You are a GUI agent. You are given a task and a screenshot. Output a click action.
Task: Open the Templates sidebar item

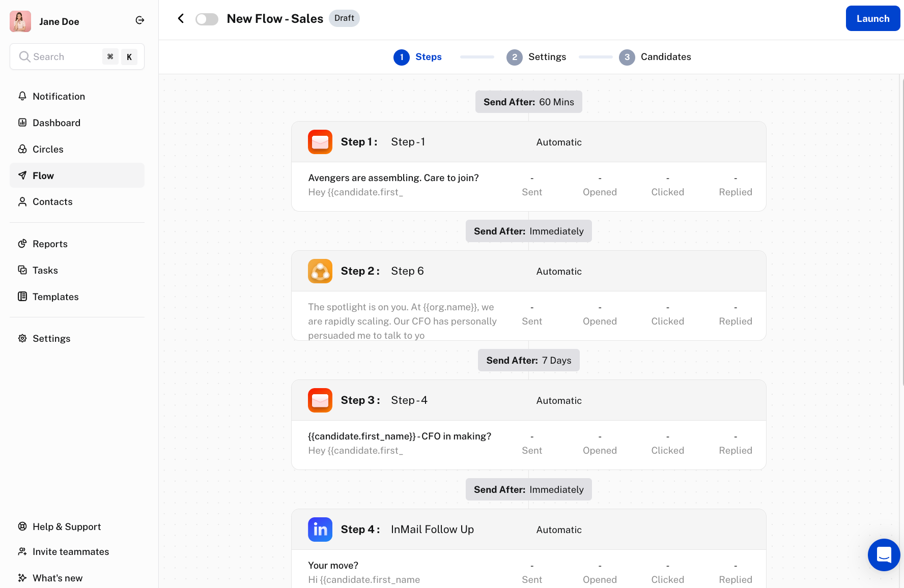pyautogui.click(x=55, y=297)
